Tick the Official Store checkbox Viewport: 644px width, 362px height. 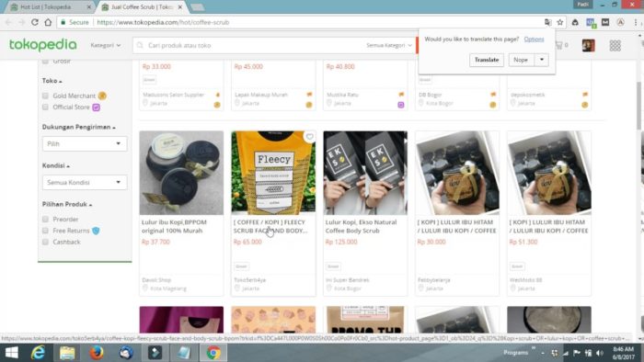click(45, 107)
